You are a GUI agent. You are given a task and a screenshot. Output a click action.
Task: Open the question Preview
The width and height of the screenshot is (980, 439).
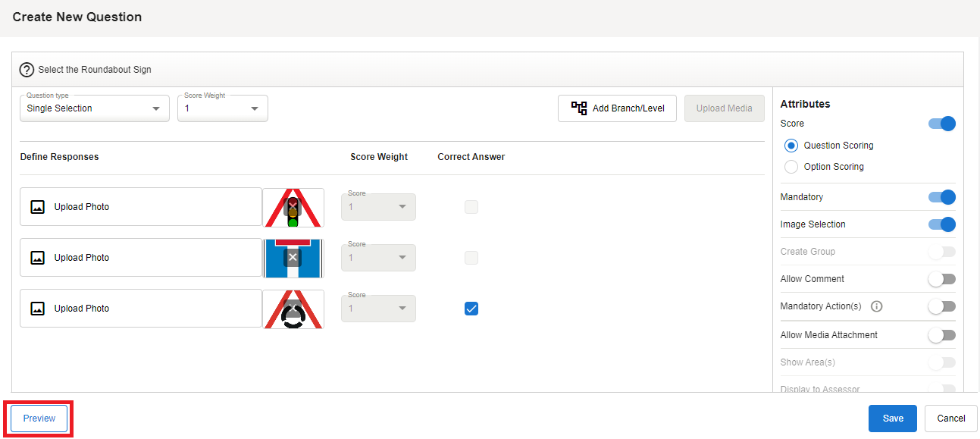pos(39,419)
